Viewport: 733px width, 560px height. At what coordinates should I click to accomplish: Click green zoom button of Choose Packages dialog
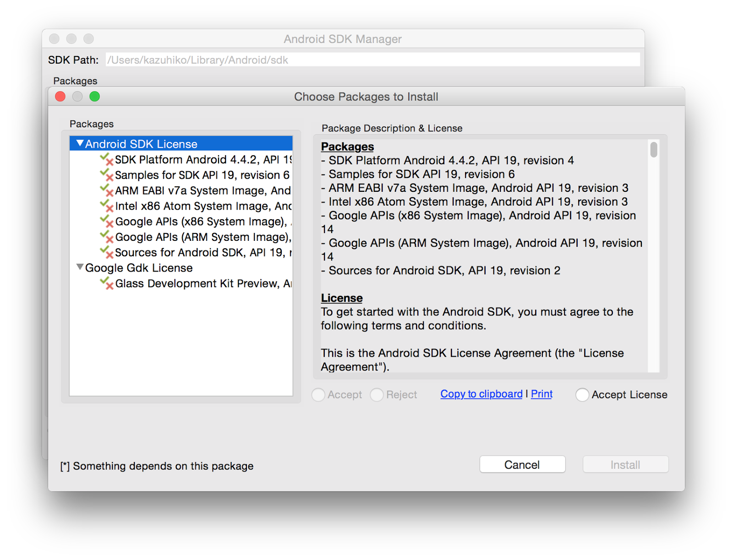point(95,96)
